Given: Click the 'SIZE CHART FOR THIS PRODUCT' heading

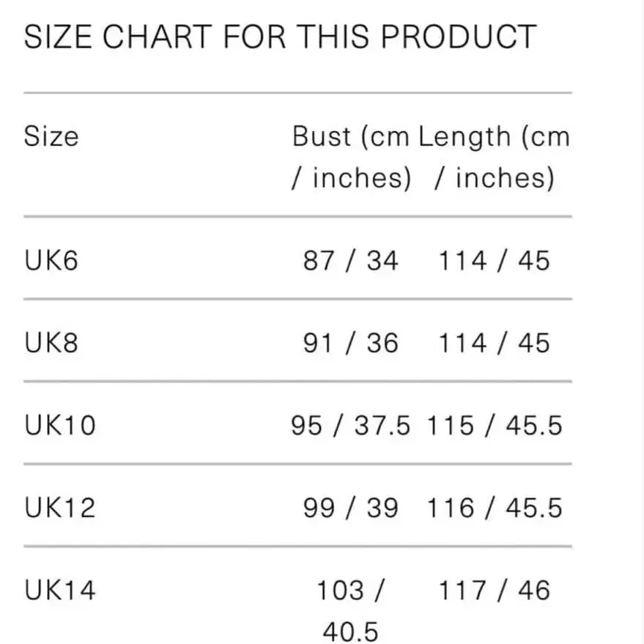Looking at the screenshot, I should point(280,37).
